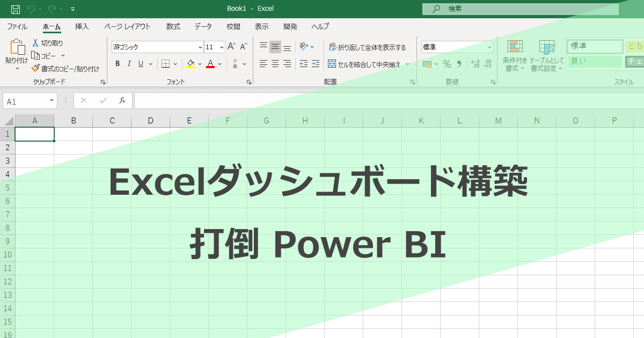This screenshot has height=338, width=644.
Task: Open the Customize Quick Access Toolbar menu
Action: point(73,9)
